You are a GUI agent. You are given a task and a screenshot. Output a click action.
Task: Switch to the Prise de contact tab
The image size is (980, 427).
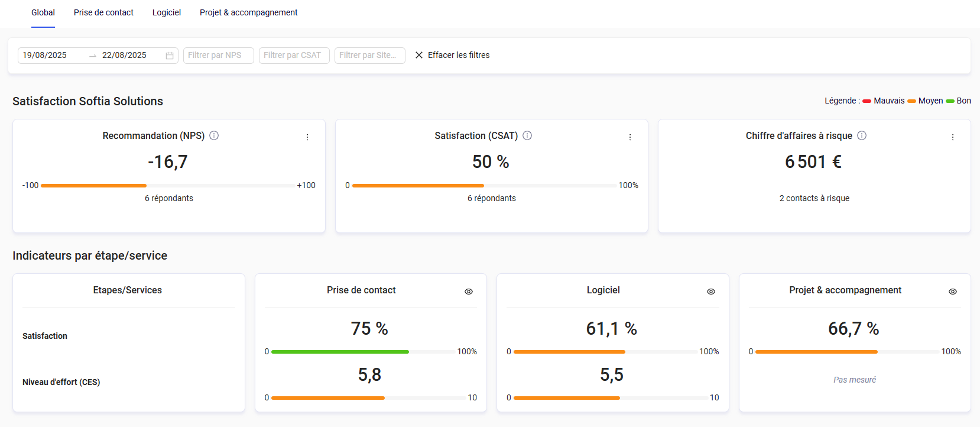[x=103, y=12]
